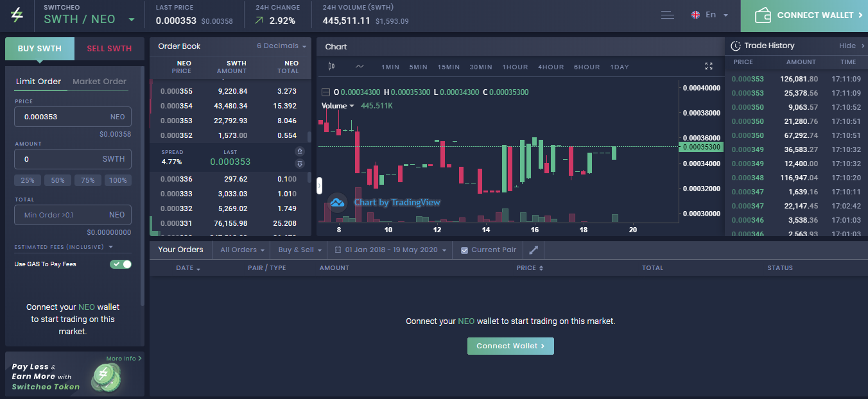Expand chart to fullscreen icon
Image resolution: width=868 pixels, height=399 pixels.
[709, 66]
